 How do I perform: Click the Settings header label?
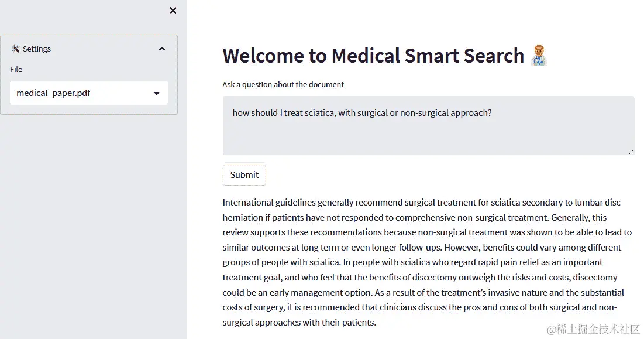click(36, 49)
